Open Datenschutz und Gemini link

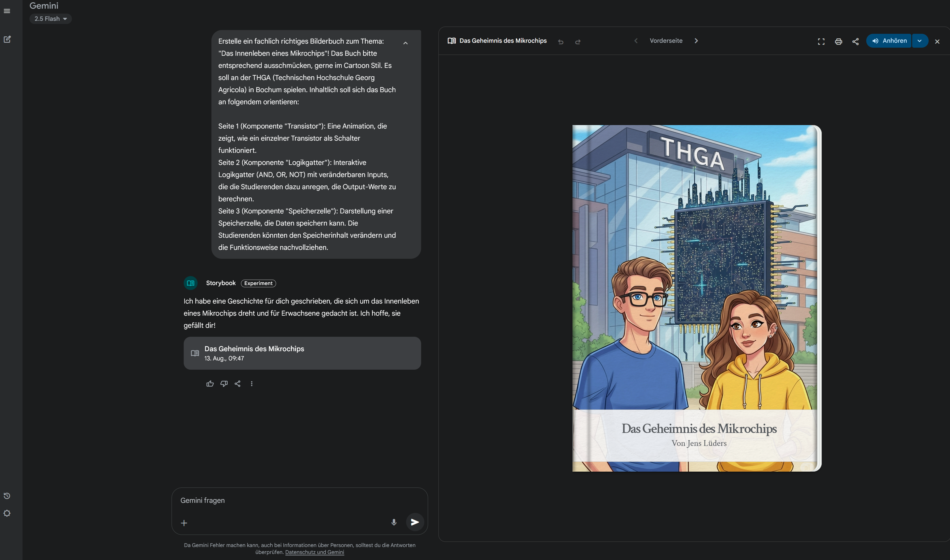(x=314, y=552)
